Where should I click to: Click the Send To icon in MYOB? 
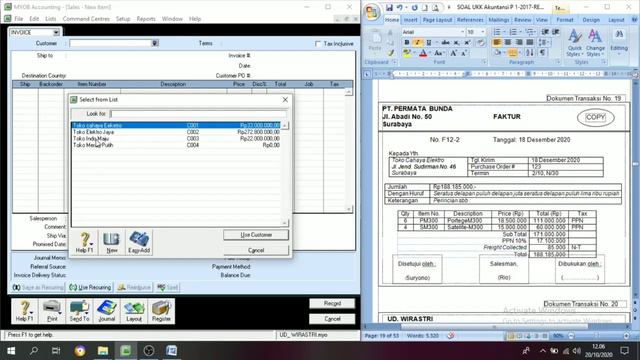(x=79, y=311)
